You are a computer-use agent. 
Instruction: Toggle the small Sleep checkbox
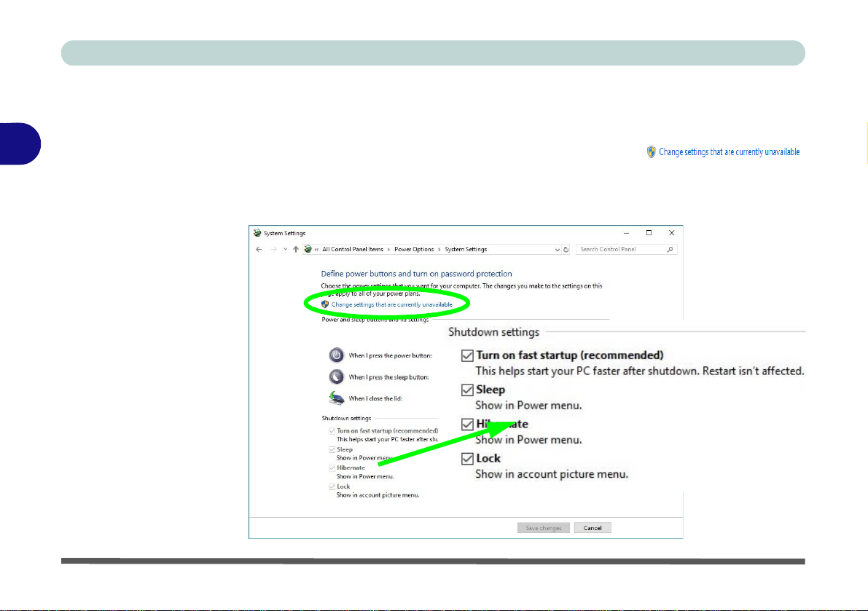(x=332, y=449)
